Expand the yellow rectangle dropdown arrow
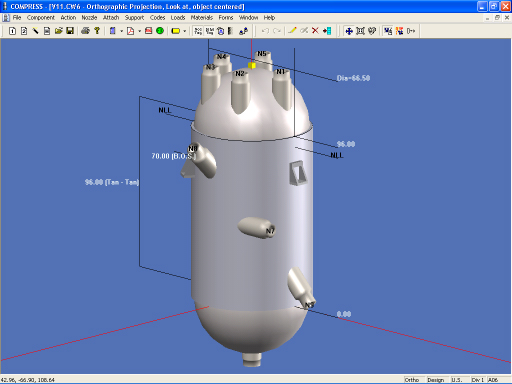The width and height of the screenshot is (512, 384). (184, 31)
